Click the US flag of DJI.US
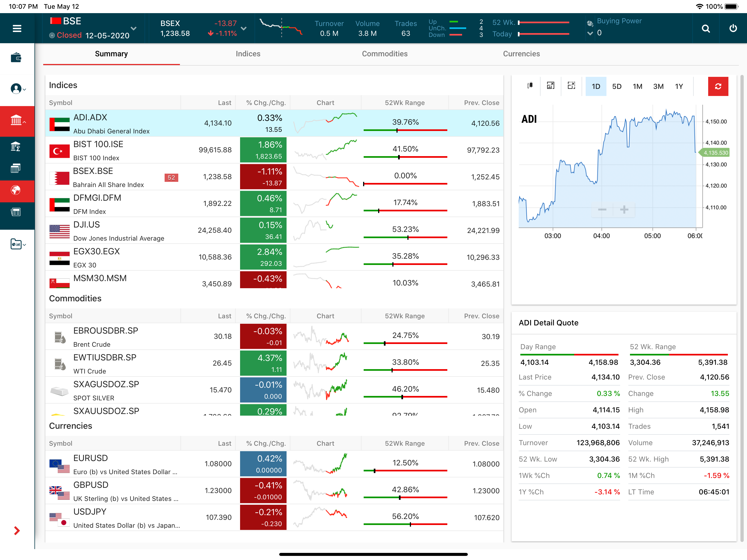The width and height of the screenshot is (747, 560). click(x=59, y=231)
